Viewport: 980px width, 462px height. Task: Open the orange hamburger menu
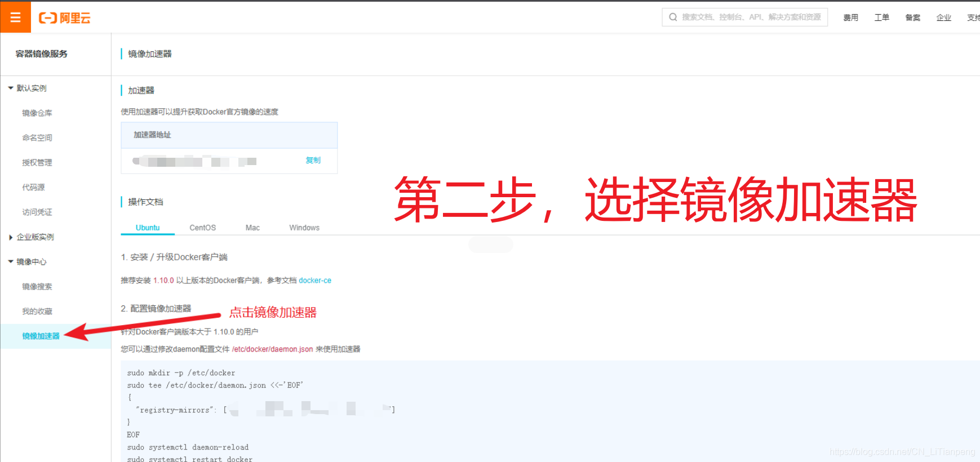(x=15, y=17)
